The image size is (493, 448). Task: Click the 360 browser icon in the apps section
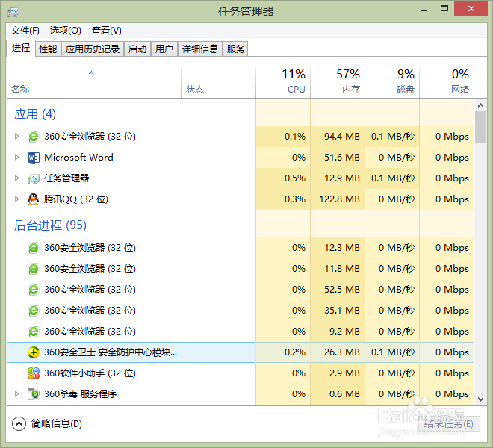[34, 137]
